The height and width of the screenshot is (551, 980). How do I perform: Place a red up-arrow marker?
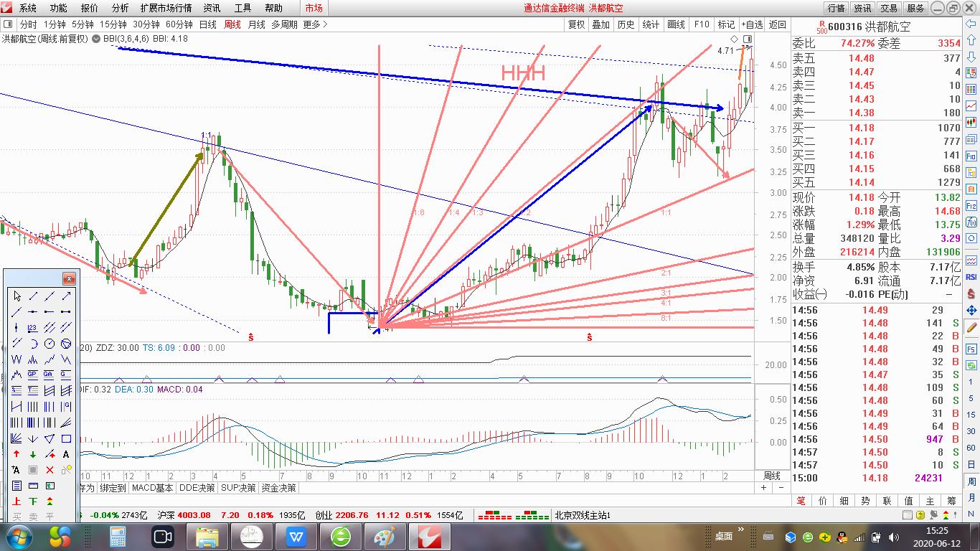click(17, 454)
